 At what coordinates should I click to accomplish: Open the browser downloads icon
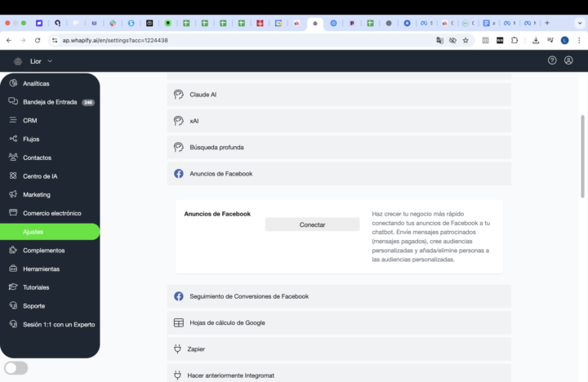pos(536,40)
